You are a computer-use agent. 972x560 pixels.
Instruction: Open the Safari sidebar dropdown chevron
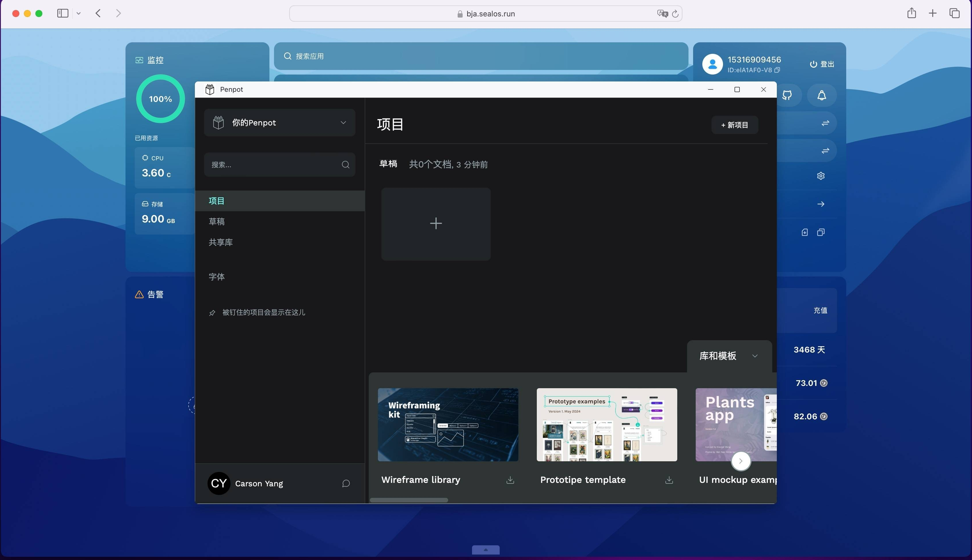coord(79,14)
